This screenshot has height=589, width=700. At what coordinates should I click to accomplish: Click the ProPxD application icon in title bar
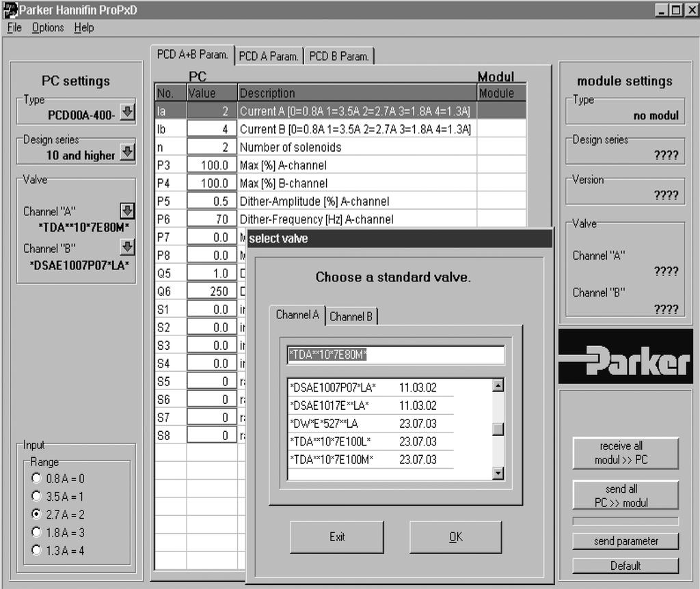coord(10,10)
